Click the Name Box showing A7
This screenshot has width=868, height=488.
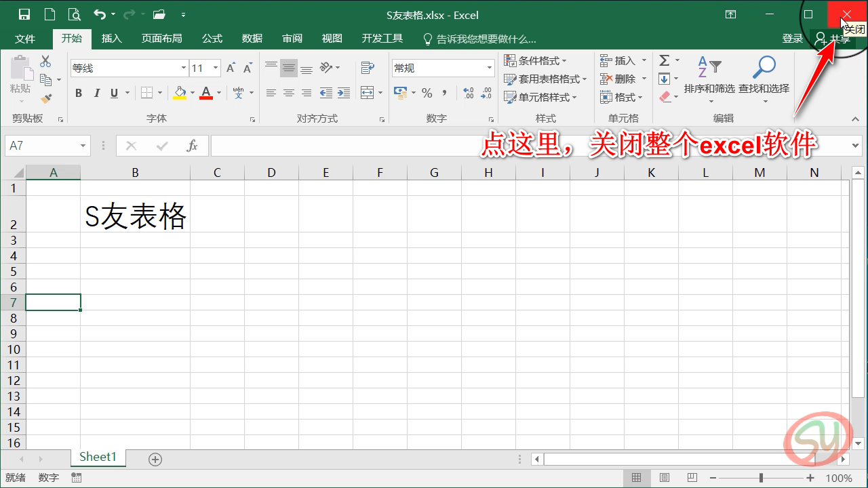(x=47, y=146)
